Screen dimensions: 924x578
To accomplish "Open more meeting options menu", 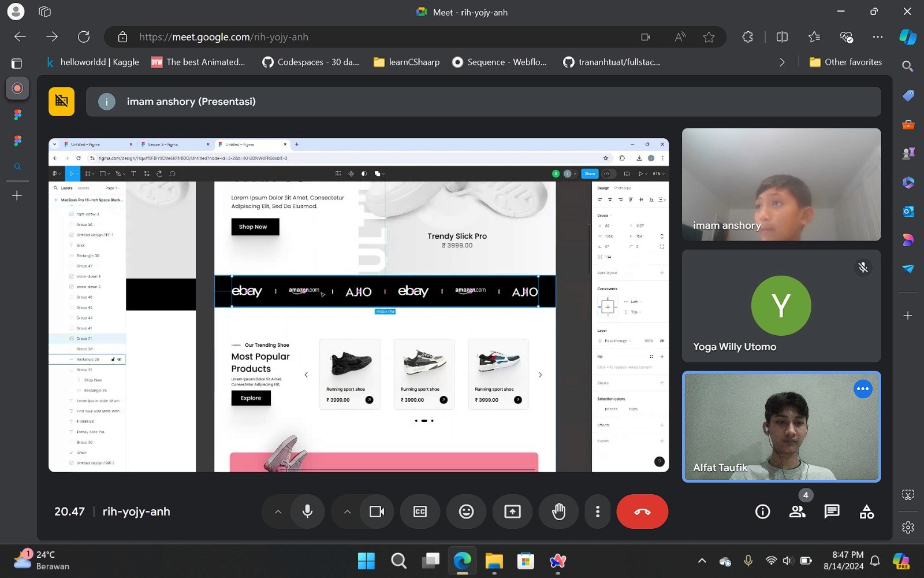I will [598, 512].
